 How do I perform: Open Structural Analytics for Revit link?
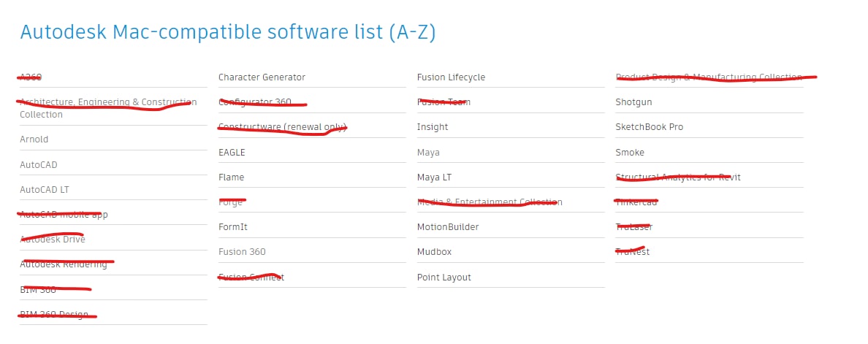[677, 177]
